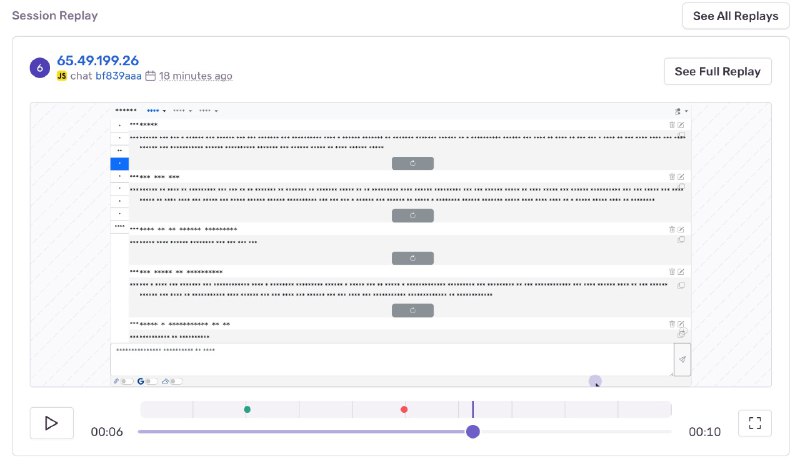
Task: Enter fullscreen replay mode
Action: (754, 423)
